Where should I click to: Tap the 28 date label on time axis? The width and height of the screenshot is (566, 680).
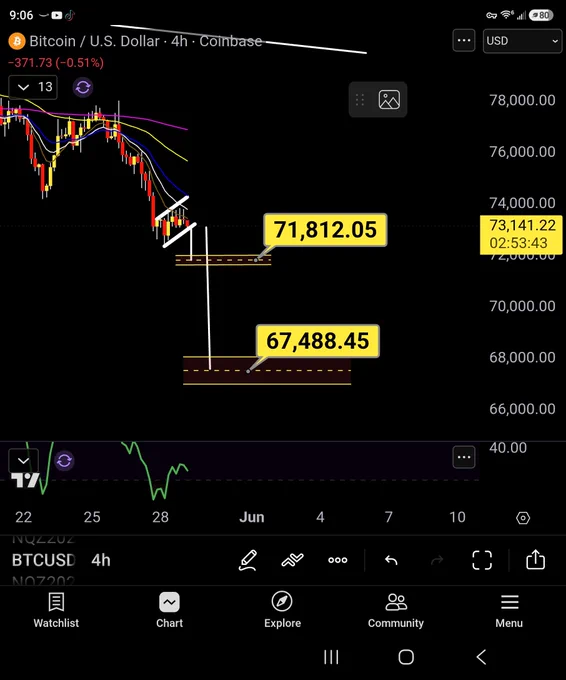tap(160, 517)
